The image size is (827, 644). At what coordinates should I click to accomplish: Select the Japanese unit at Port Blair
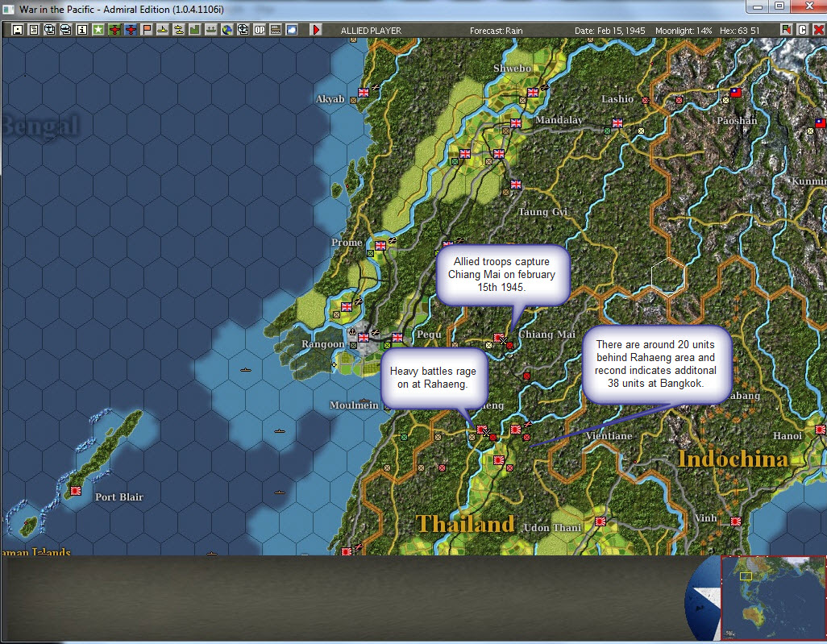point(76,491)
